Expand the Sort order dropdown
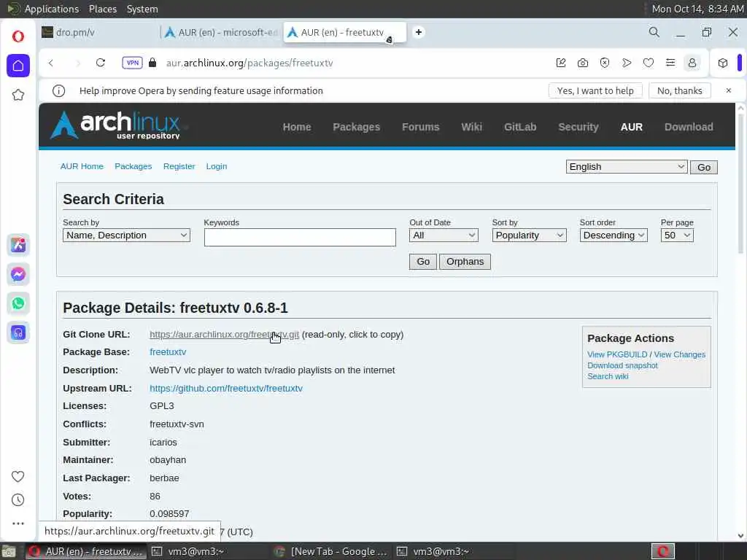The height and width of the screenshot is (560, 747). pyautogui.click(x=613, y=236)
